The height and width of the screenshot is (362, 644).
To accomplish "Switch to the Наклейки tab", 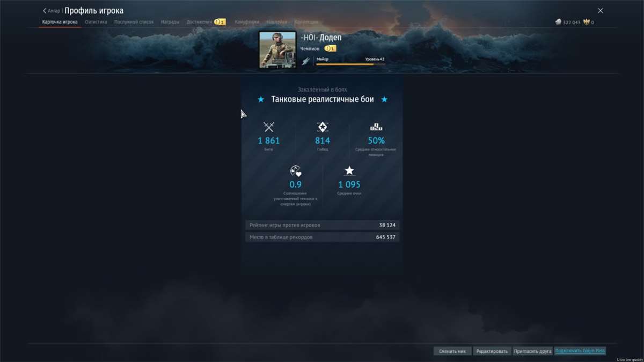I will click(x=276, y=22).
